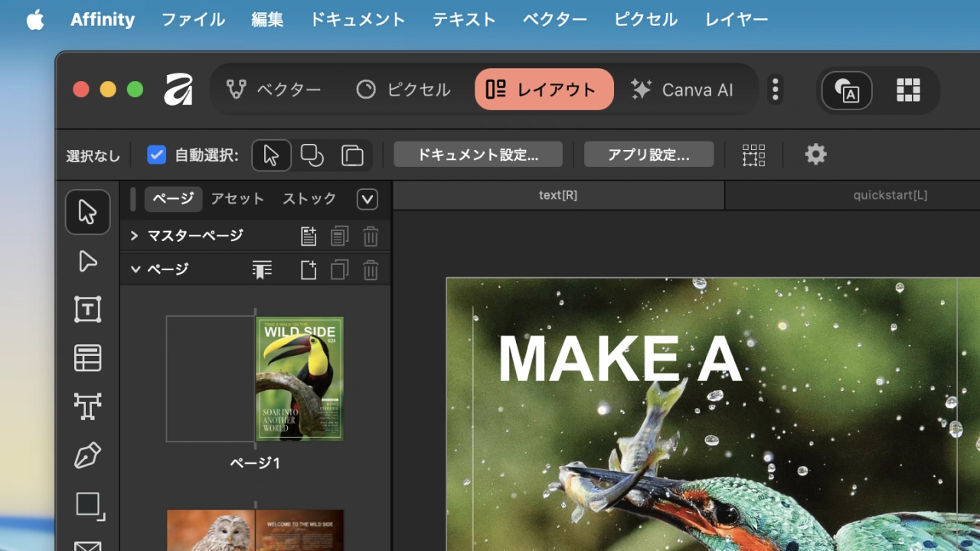Image resolution: width=980 pixels, height=551 pixels.
Task: Open the section manager icon in the ページ row
Action: [x=261, y=269]
